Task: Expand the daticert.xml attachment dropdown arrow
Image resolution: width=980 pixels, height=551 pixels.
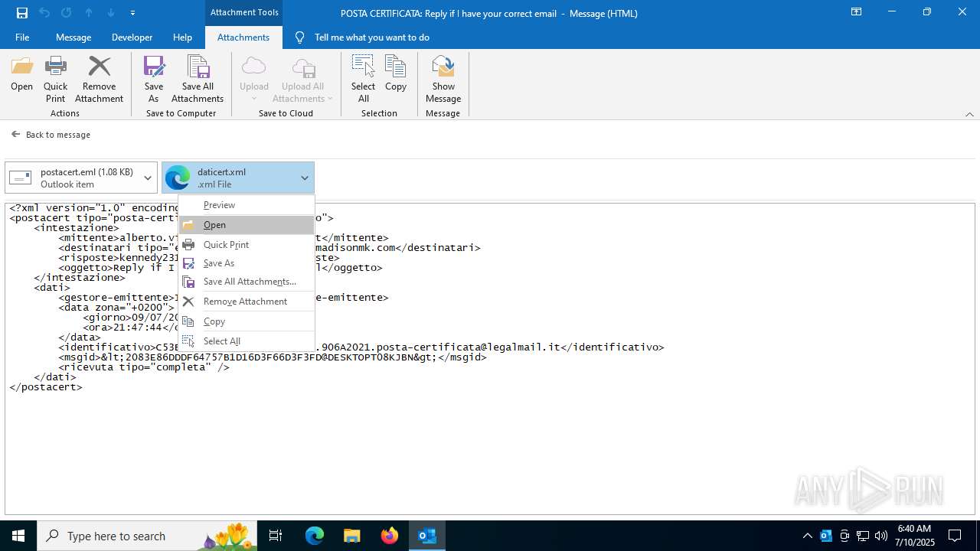Action: click(x=305, y=178)
